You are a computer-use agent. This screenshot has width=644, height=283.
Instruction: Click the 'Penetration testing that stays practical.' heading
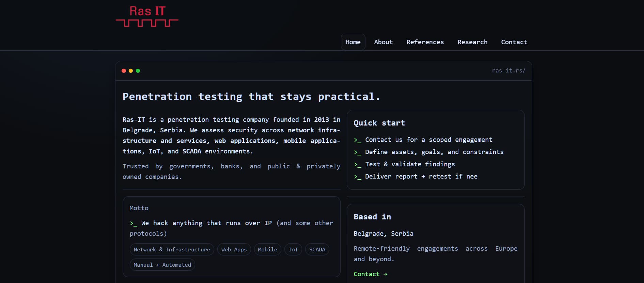pyautogui.click(x=251, y=97)
